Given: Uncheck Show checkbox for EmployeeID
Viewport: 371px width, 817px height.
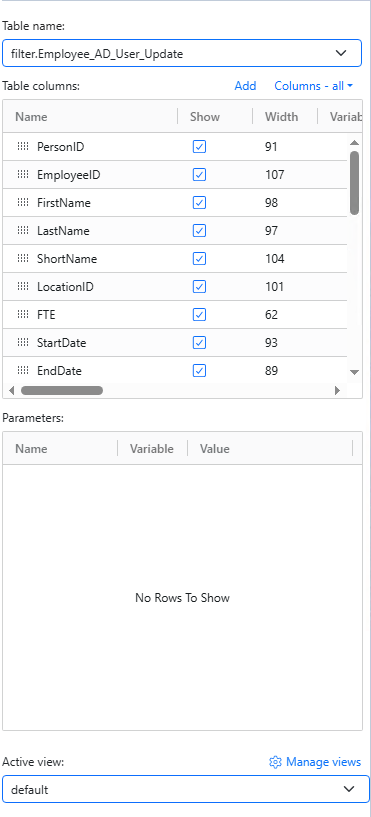Looking at the screenshot, I should click(x=200, y=175).
